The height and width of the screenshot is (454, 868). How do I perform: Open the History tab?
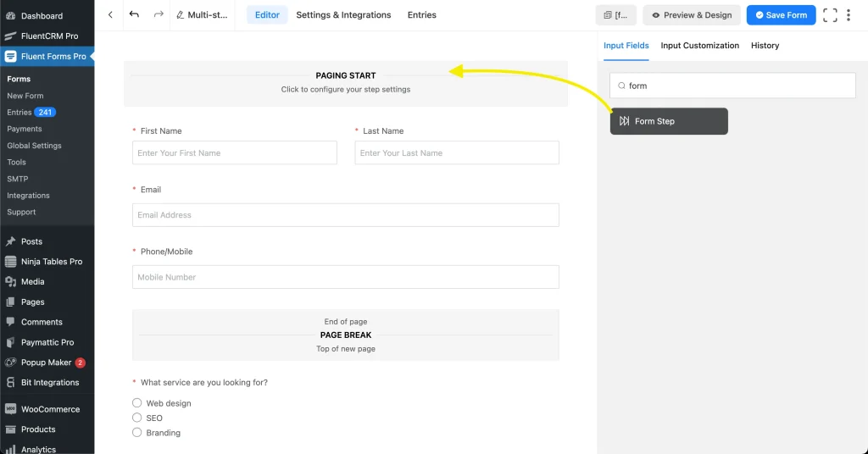(765, 46)
